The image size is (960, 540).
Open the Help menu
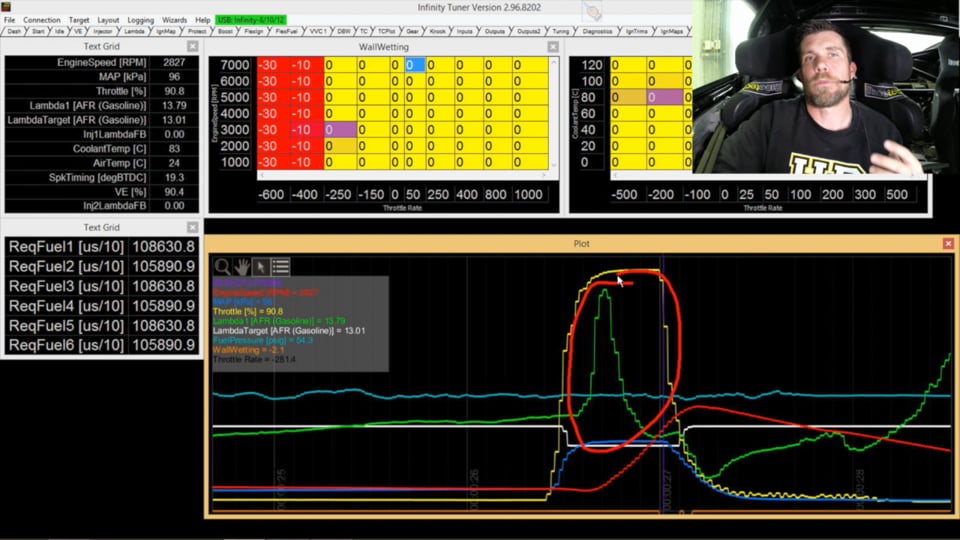(x=203, y=20)
